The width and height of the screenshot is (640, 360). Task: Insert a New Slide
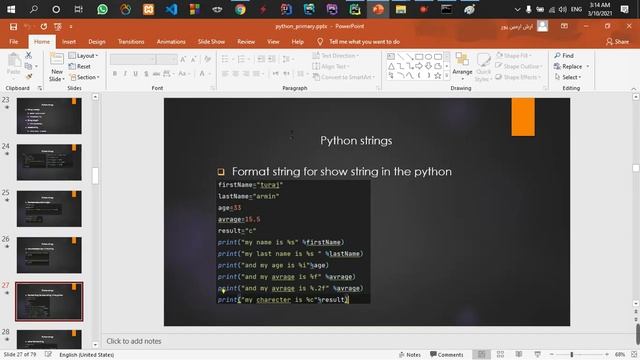point(57,67)
